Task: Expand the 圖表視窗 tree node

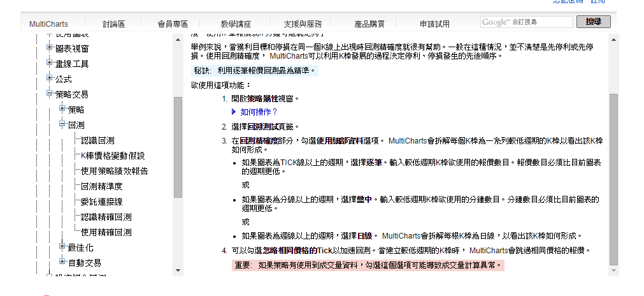Action: (50, 47)
